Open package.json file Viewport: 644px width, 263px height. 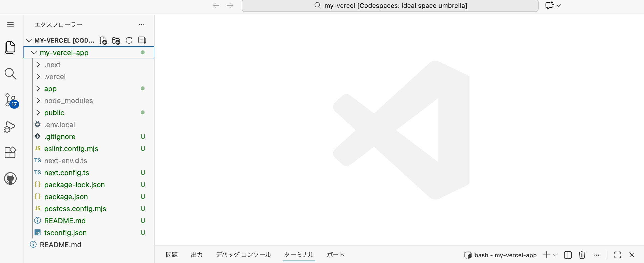(66, 197)
